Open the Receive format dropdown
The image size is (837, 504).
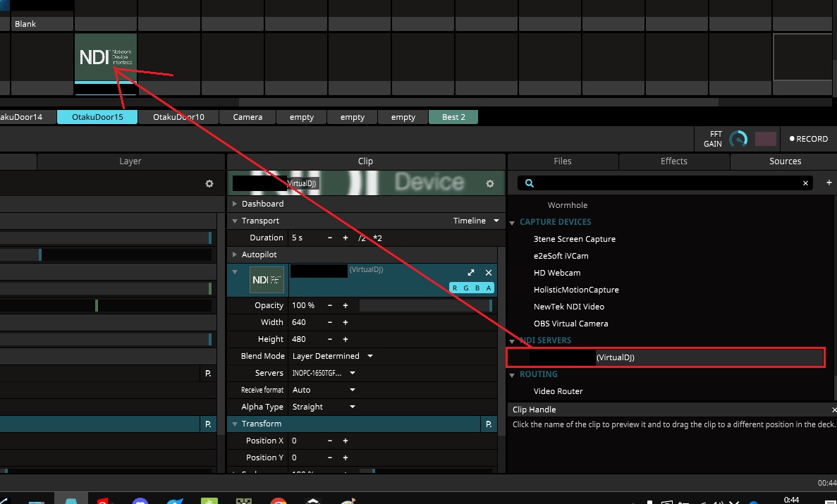[324, 390]
